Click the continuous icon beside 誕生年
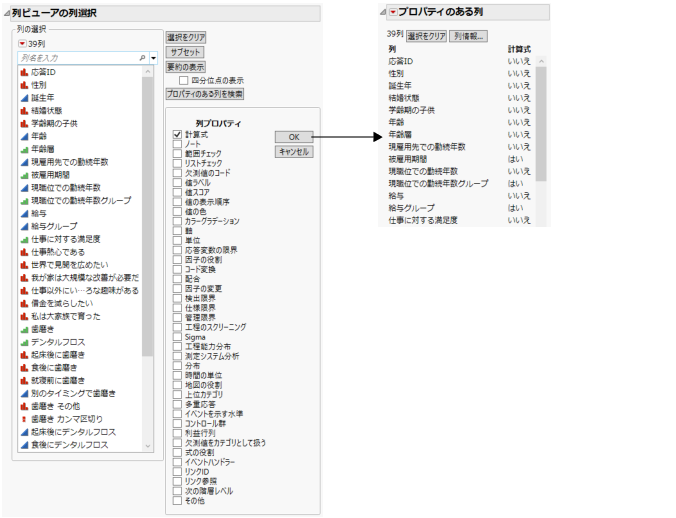 (25, 98)
